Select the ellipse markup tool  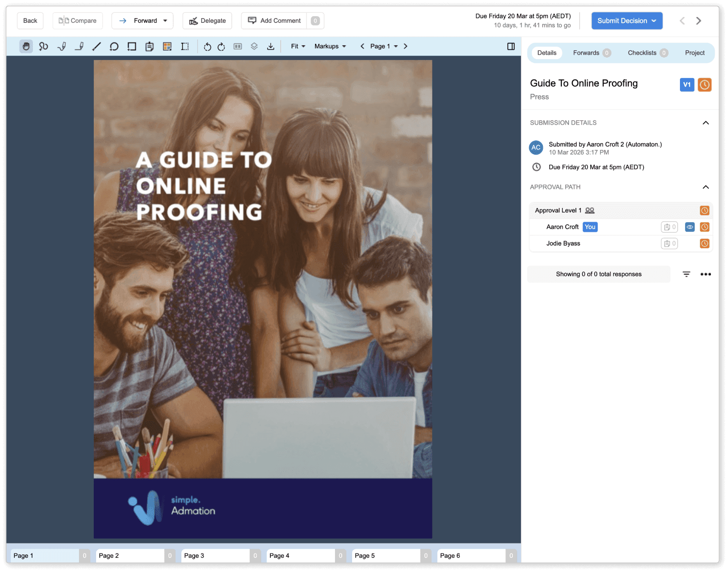(114, 46)
